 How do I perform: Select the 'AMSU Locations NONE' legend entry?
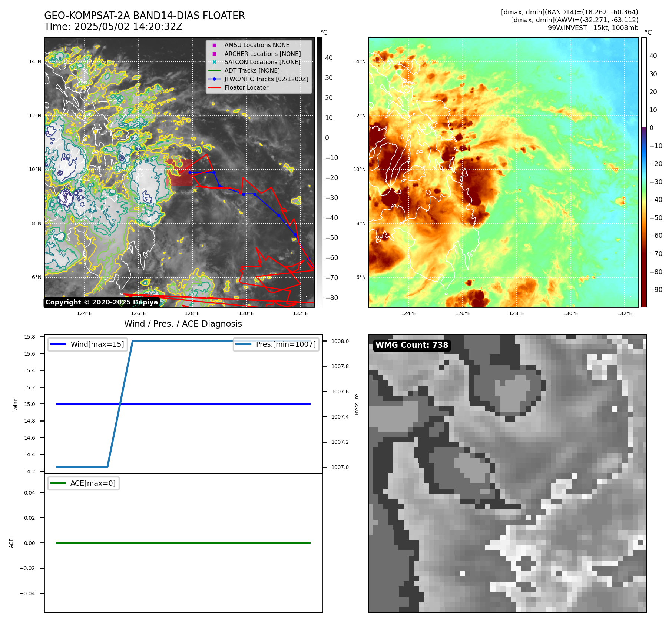tap(257, 45)
